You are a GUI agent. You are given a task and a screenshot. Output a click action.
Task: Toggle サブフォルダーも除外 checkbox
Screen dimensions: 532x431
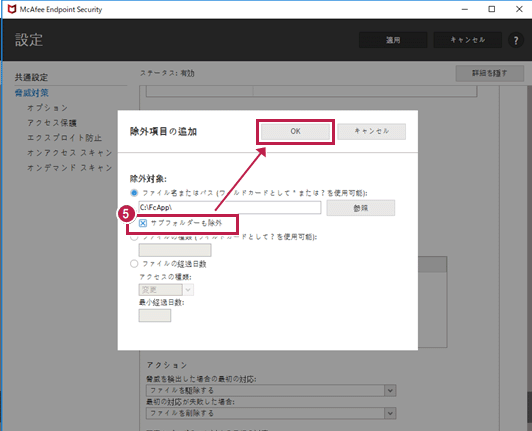(143, 223)
